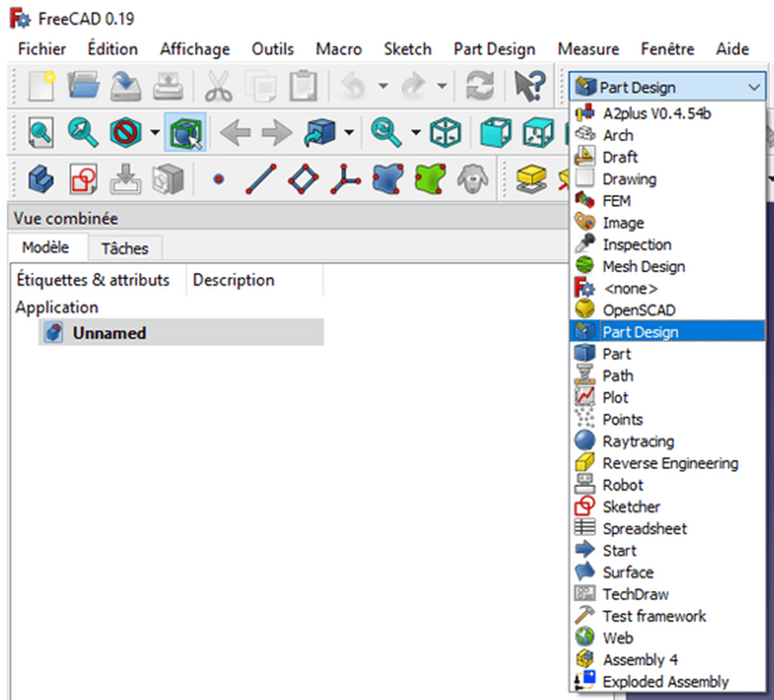Open the linked object navigation dropdown arrow
774x700 pixels.
point(349,132)
